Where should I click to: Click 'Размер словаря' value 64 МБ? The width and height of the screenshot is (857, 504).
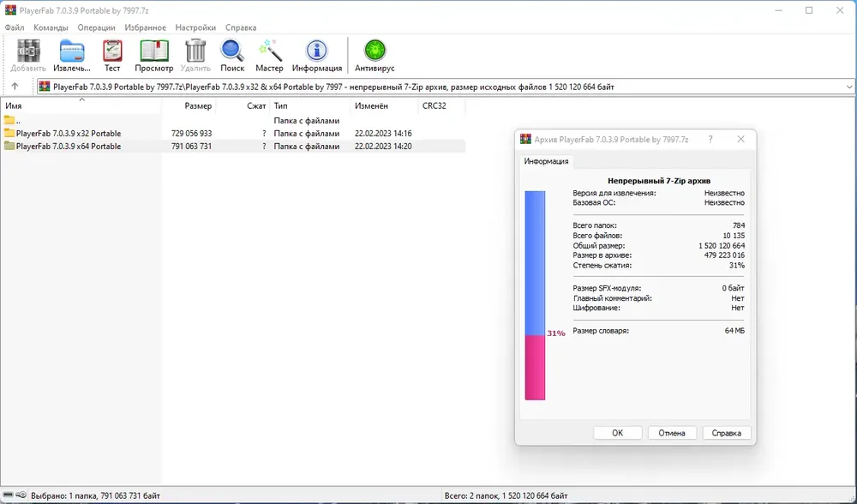click(x=734, y=331)
